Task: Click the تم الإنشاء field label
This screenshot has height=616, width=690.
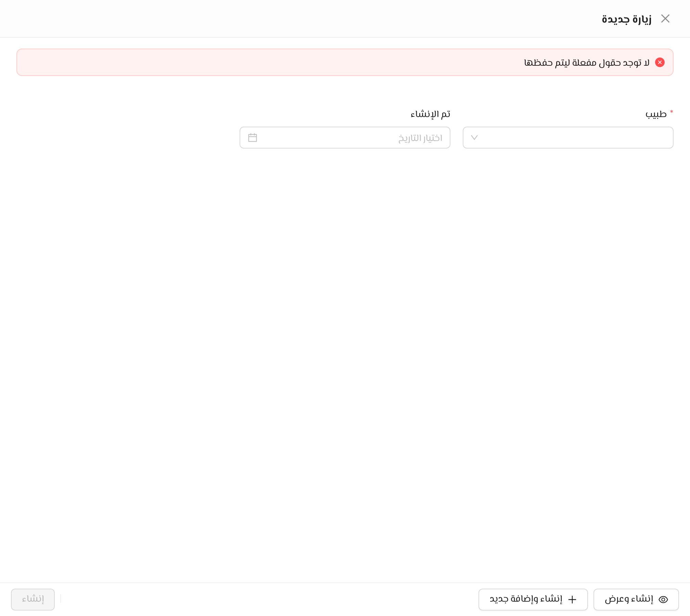Action: point(430,114)
